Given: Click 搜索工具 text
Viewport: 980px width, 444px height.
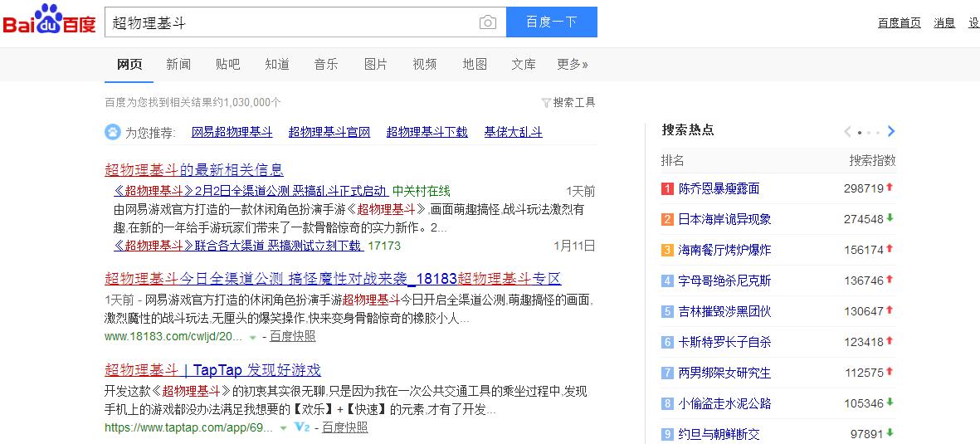Looking at the screenshot, I should [574, 103].
